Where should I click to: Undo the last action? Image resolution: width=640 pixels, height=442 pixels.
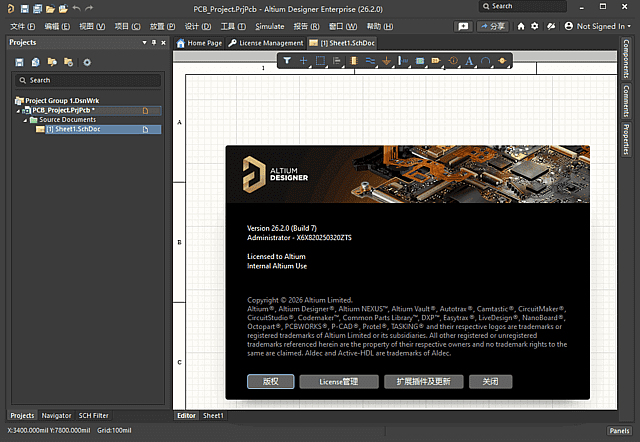(x=76, y=8)
